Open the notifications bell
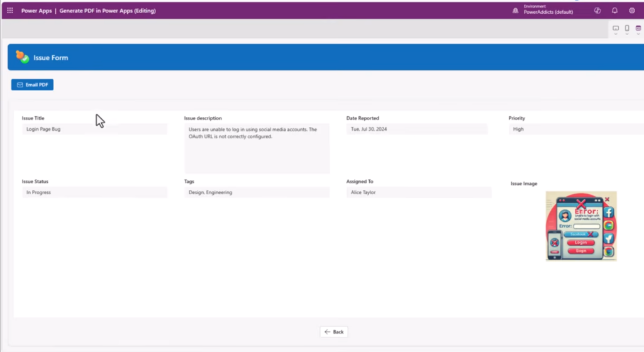644x352 pixels. (615, 11)
